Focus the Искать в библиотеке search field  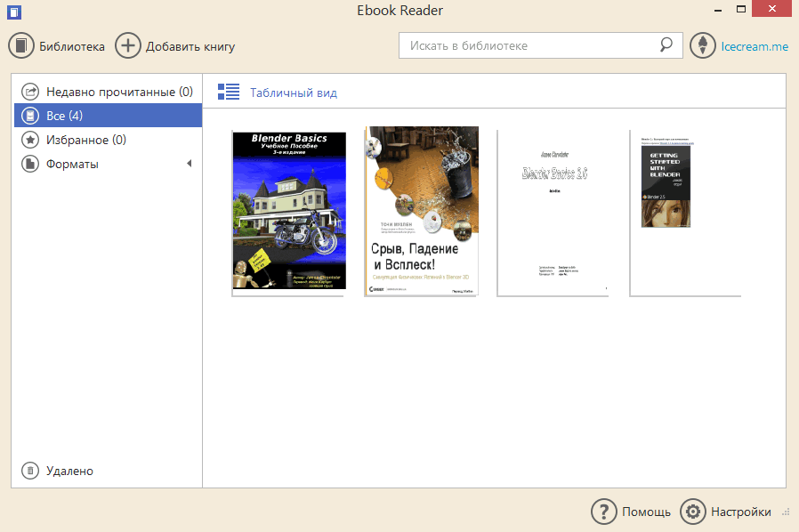click(x=541, y=45)
